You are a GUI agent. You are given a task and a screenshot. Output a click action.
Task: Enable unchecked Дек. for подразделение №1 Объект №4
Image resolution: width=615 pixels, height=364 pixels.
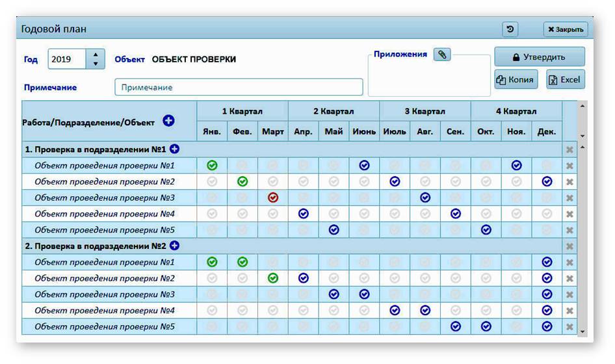pos(547,213)
